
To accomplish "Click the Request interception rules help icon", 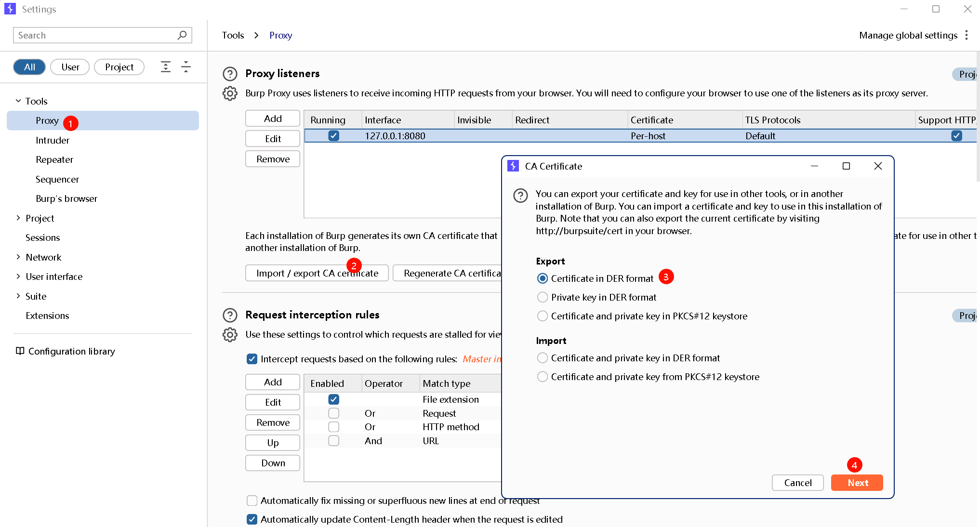I will point(230,315).
